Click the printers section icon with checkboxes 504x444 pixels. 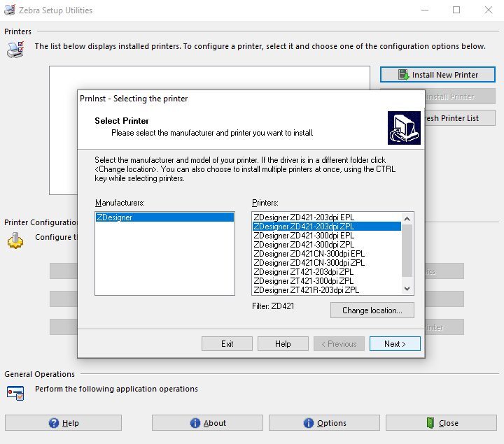tap(15, 50)
